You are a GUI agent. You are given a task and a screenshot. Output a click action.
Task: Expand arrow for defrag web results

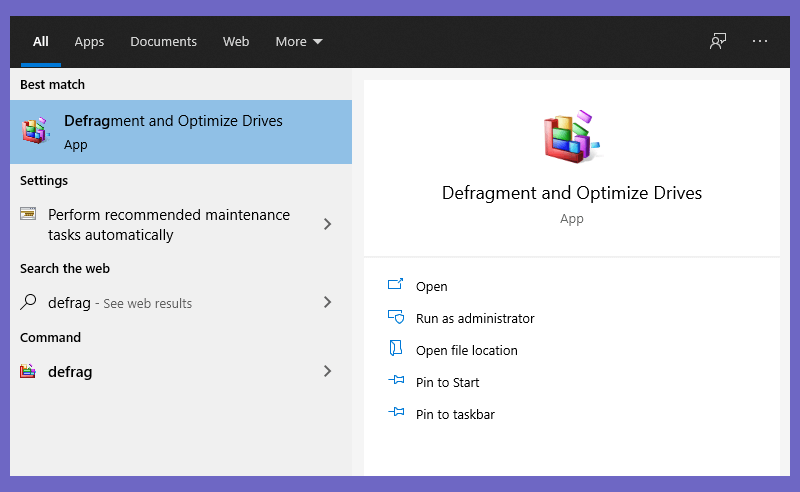tap(328, 302)
